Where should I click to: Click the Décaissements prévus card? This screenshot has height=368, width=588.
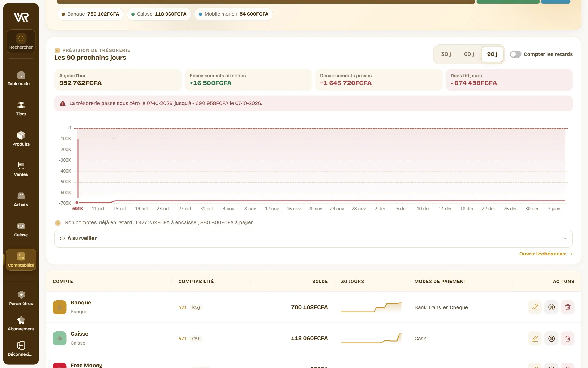click(379, 80)
